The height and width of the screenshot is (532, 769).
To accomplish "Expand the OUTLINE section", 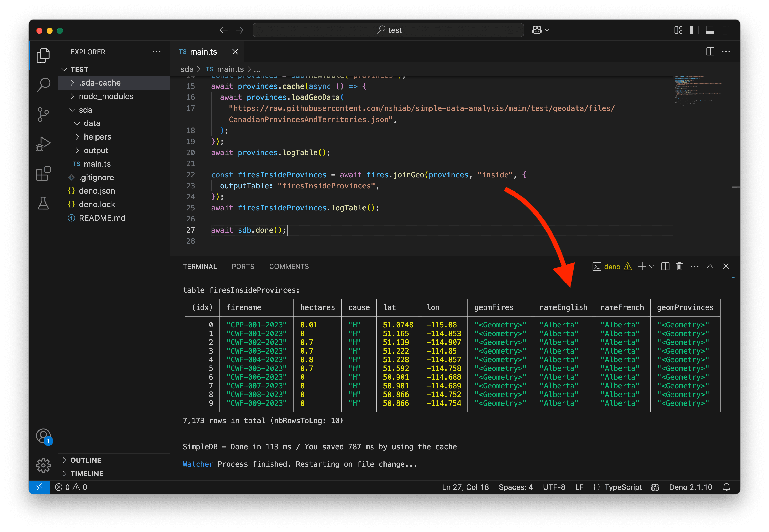I will [x=114, y=460].
